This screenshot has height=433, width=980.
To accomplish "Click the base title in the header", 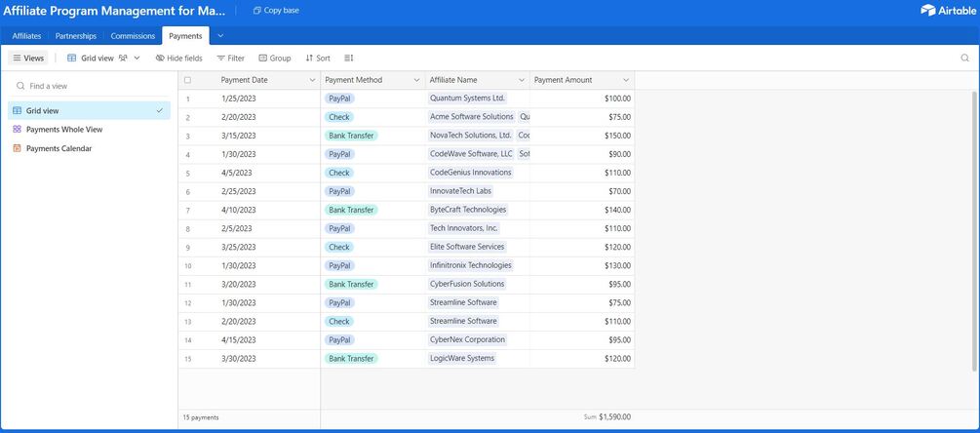I will point(114,11).
